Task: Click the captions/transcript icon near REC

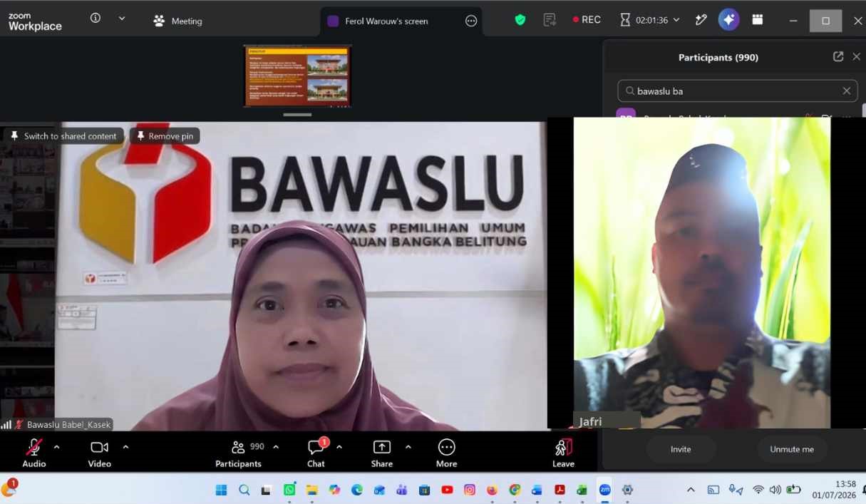Action: [x=550, y=20]
